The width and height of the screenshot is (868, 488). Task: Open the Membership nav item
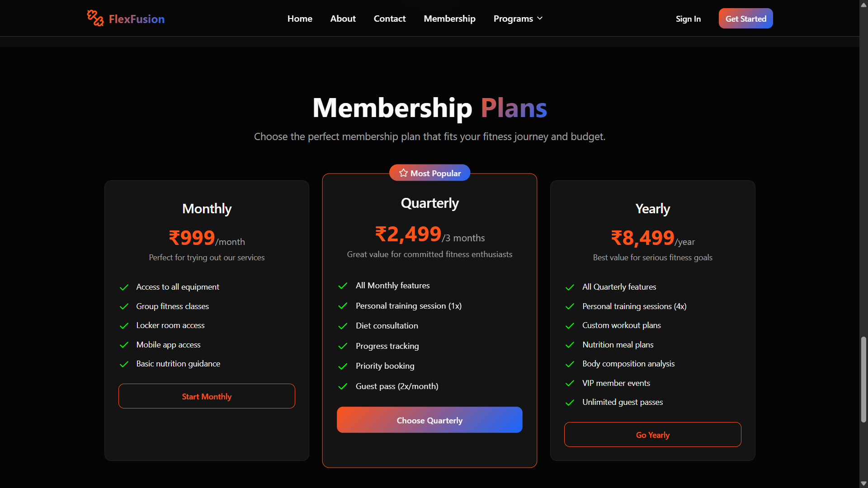449,19
